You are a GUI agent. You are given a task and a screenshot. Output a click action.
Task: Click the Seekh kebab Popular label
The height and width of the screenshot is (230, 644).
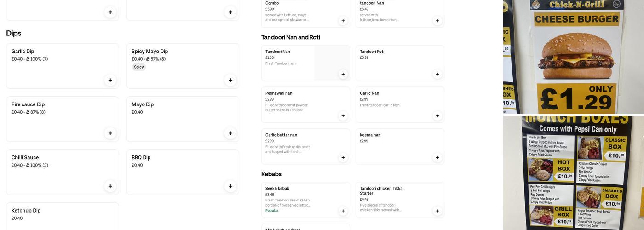[272, 211]
